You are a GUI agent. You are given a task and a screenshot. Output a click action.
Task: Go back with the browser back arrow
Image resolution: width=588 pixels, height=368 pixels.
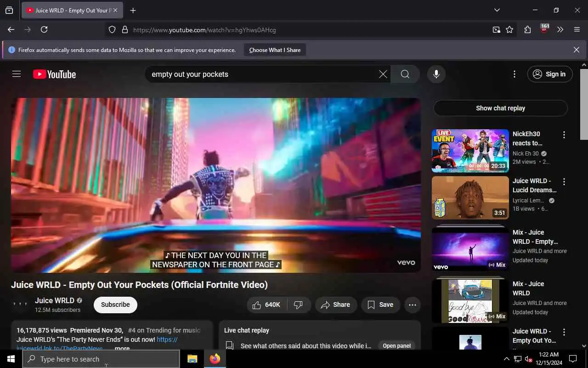tap(11, 29)
